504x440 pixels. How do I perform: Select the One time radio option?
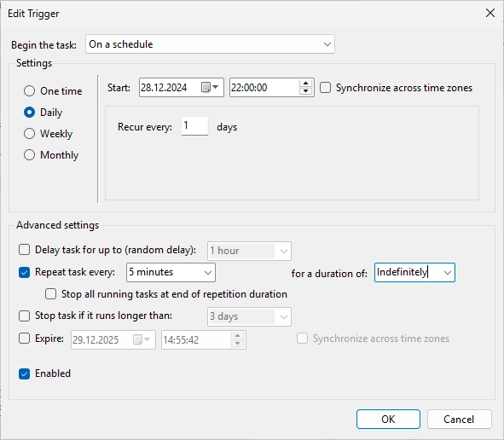pyautogui.click(x=29, y=91)
